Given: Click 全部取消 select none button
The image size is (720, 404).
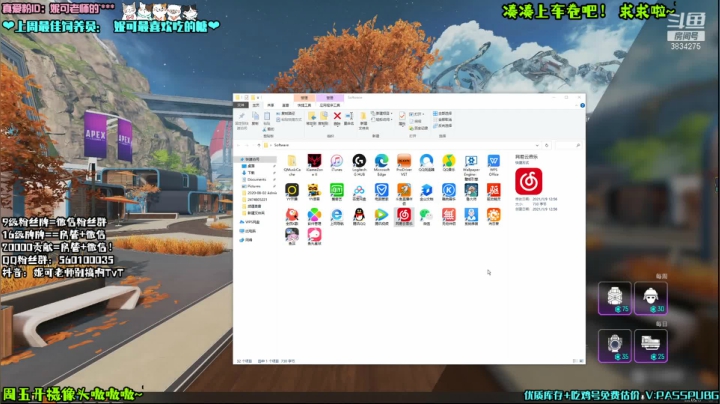Looking at the screenshot, I should 443,119.
